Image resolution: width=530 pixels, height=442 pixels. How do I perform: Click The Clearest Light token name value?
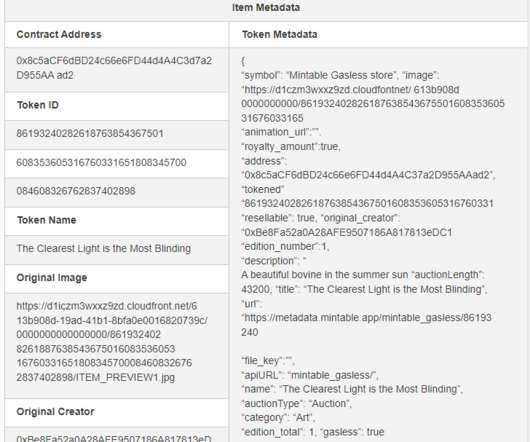(x=104, y=249)
